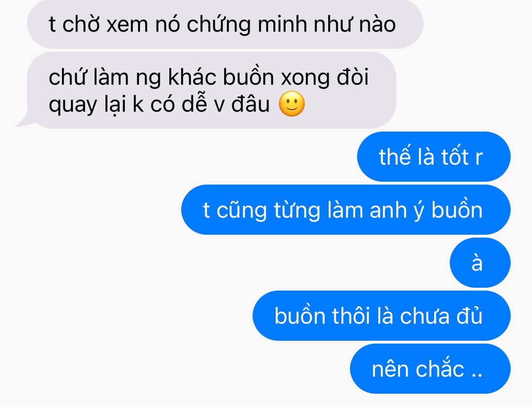Select the 'thế là tốt r' message

(434, 157)
